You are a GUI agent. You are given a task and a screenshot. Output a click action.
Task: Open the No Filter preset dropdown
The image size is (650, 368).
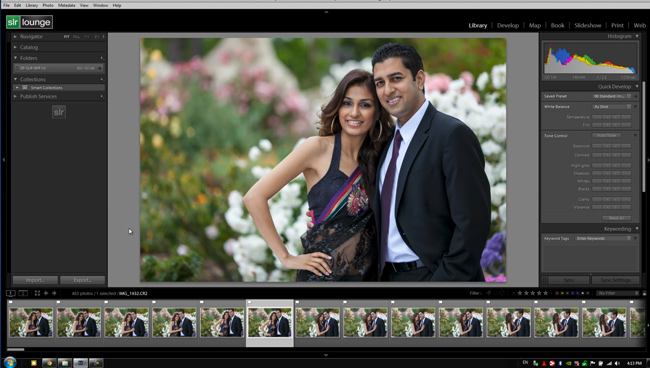[618, 293]
